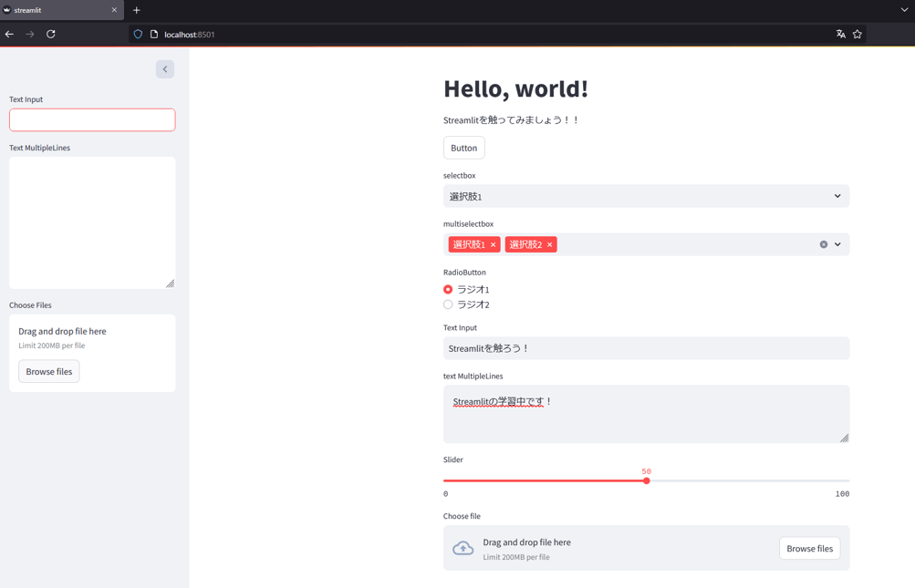Go back to the previous page
This screenshot has height=588, width=915.
point(9,35)
